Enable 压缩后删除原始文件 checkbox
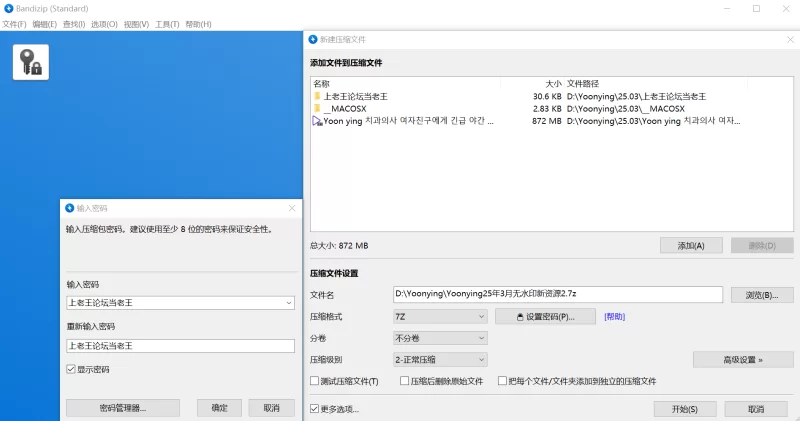Image resolution: width=800 pixels, height=421 pixels. tap(403, 381)
